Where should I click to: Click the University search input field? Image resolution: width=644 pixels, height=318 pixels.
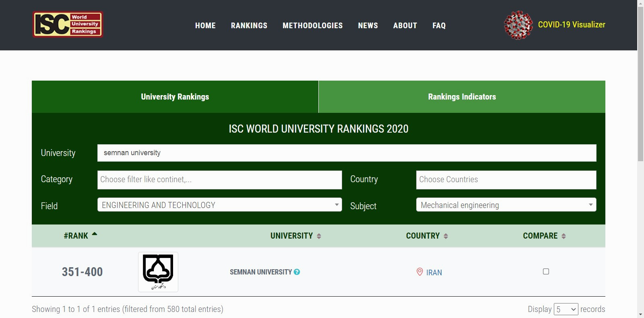click(x=347, y=153)
